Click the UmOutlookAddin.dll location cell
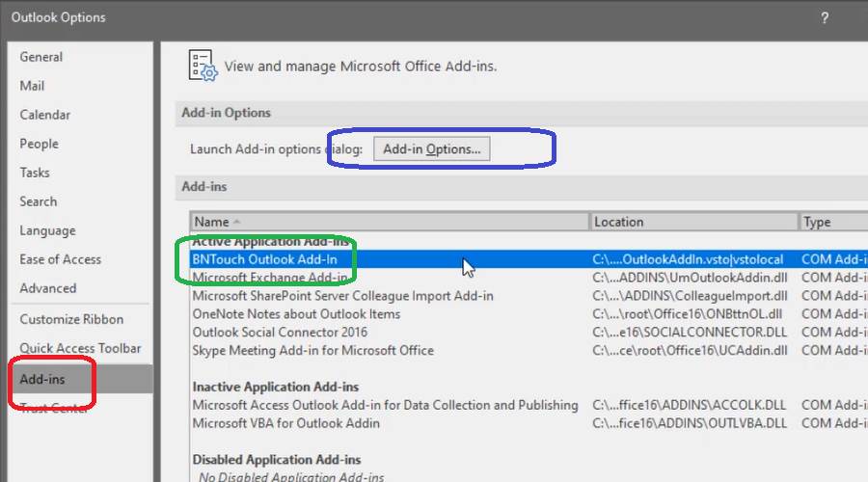This screenshot has height=482, width=868. 690,278
